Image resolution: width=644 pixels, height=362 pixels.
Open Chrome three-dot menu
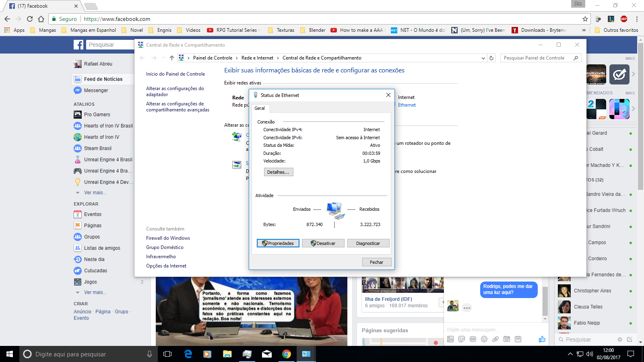click(x=637, y=19)
